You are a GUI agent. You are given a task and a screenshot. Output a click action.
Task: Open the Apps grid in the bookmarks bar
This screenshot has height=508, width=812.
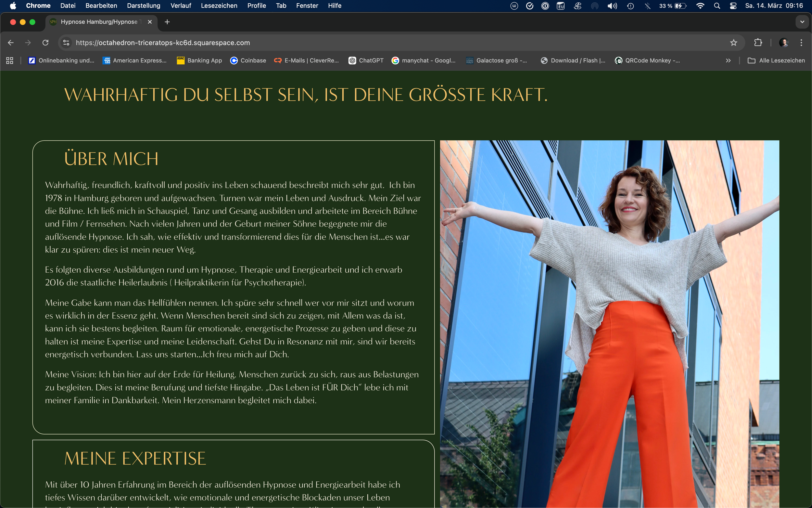click(10, 60)
